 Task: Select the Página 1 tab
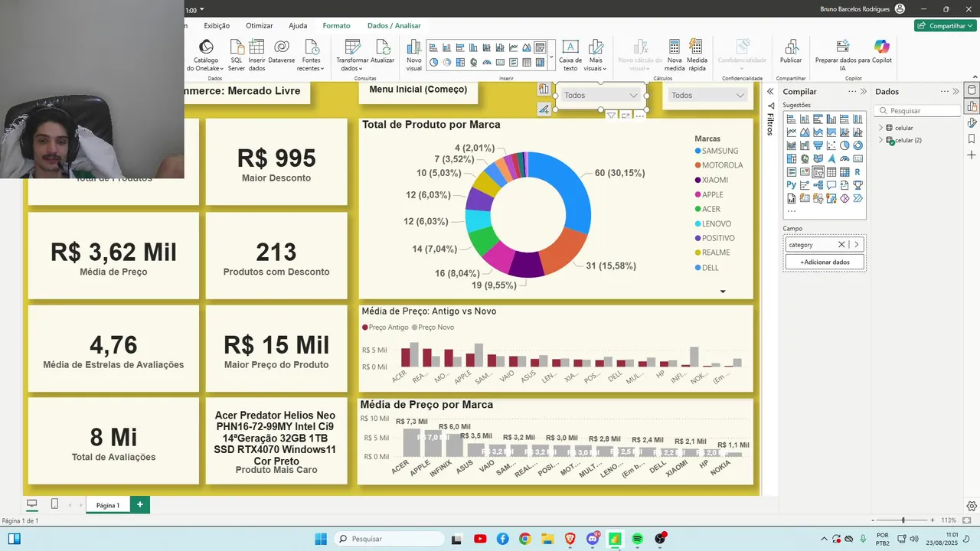(x=107, y=505)
